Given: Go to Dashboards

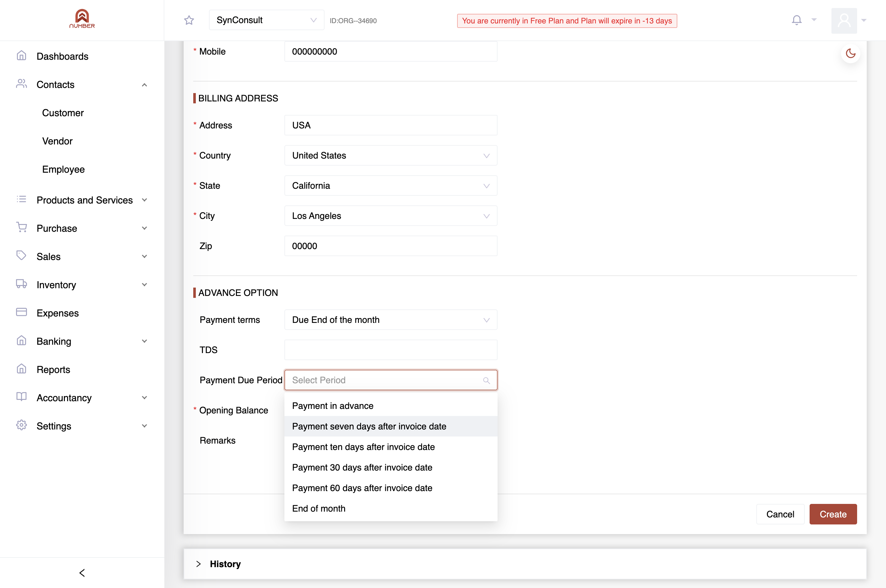Looking at the screenshot, I should (63, 56).
